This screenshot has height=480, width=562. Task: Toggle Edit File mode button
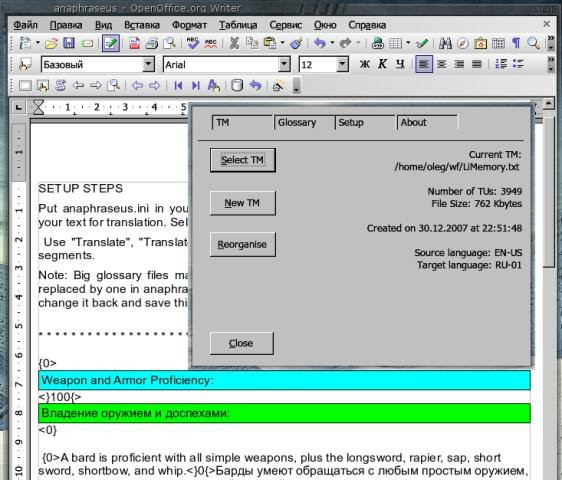[x=110, y=43]
